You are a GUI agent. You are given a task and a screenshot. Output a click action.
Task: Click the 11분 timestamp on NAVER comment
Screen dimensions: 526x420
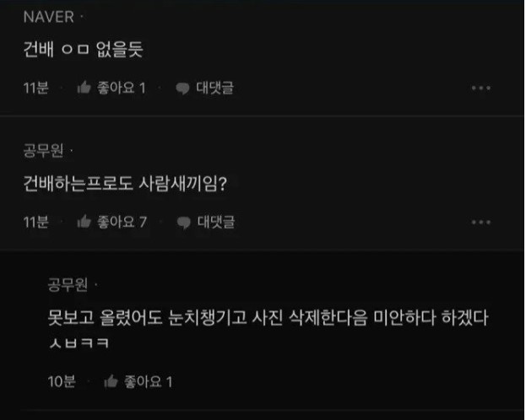pos(36,88)
